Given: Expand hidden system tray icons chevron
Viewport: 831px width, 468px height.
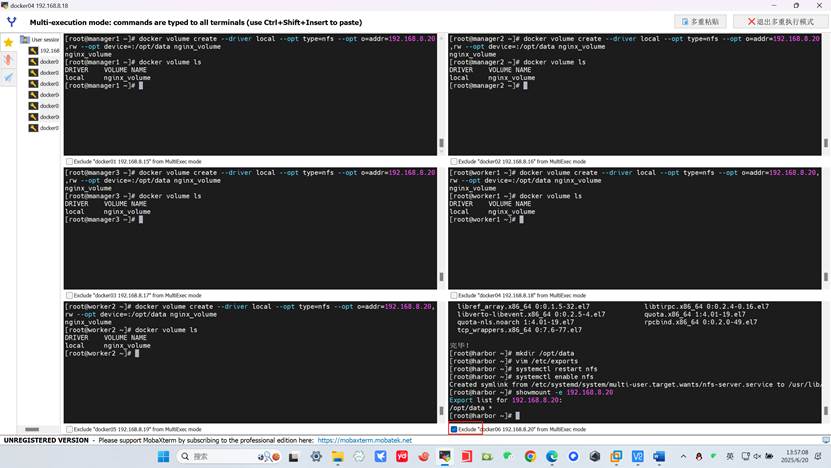Looking at the screenshot, I should point(683,456).
